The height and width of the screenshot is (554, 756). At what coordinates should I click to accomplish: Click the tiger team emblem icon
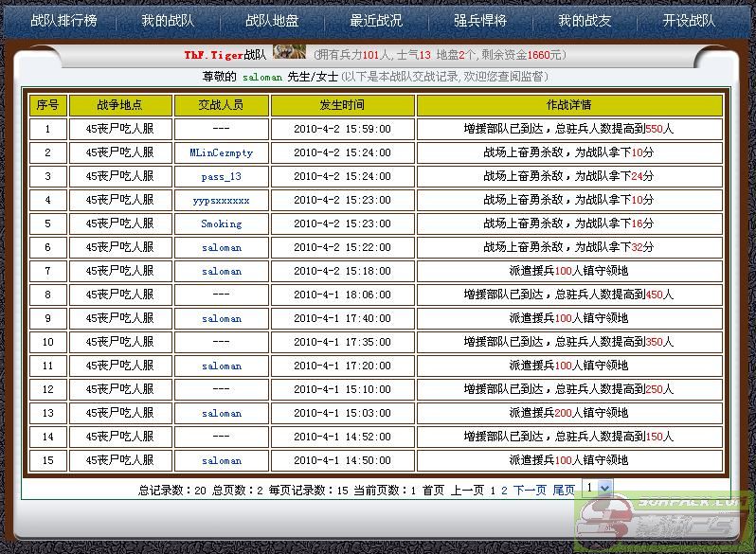[289, 54]
